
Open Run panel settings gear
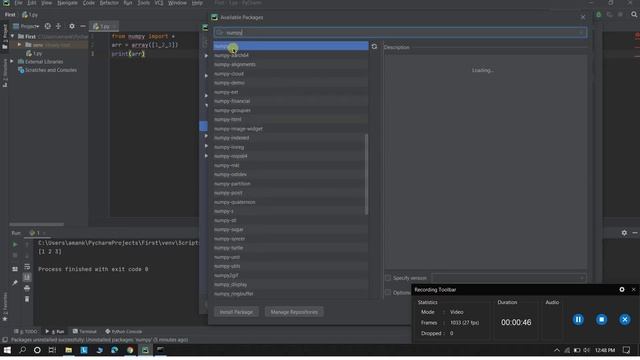624,233
